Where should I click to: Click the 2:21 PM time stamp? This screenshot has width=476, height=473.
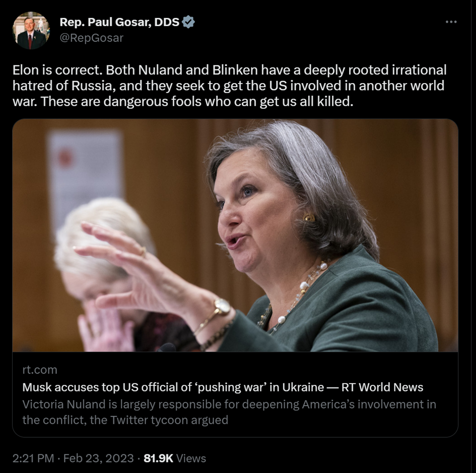pyautogui.click(x=33, y=458)
